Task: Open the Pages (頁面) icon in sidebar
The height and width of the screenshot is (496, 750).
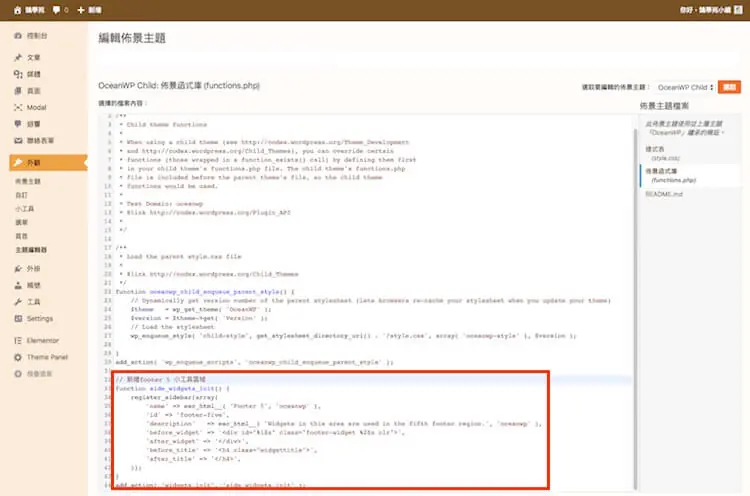Action: click(18, 91)
